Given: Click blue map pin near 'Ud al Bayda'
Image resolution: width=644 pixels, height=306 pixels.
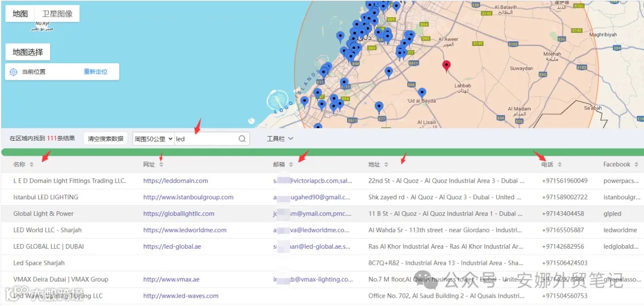Looking at the screenshot, I should 422,92.
